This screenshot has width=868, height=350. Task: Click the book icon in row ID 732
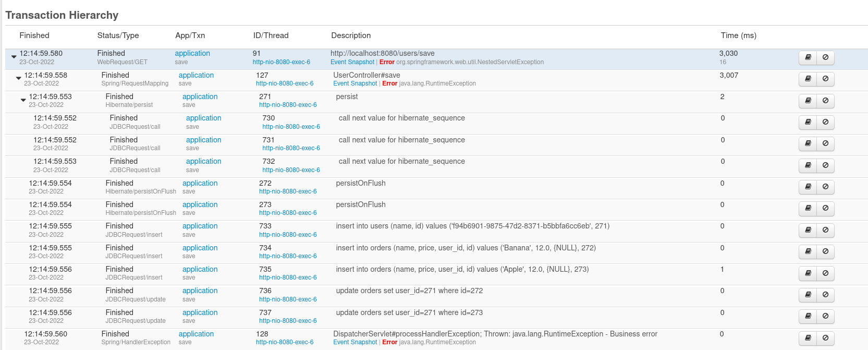[x=808, y=165]
